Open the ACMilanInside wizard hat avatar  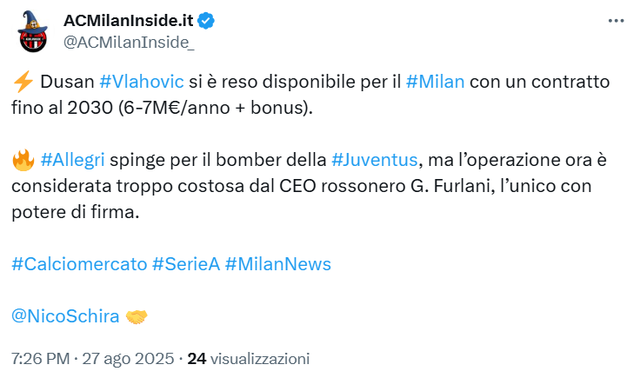click(32, 31)
